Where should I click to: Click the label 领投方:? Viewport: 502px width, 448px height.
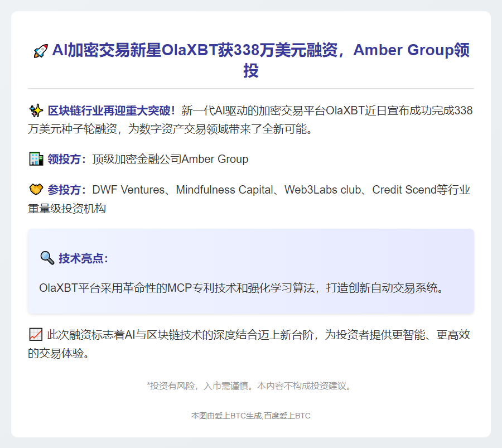click(66, 159)
